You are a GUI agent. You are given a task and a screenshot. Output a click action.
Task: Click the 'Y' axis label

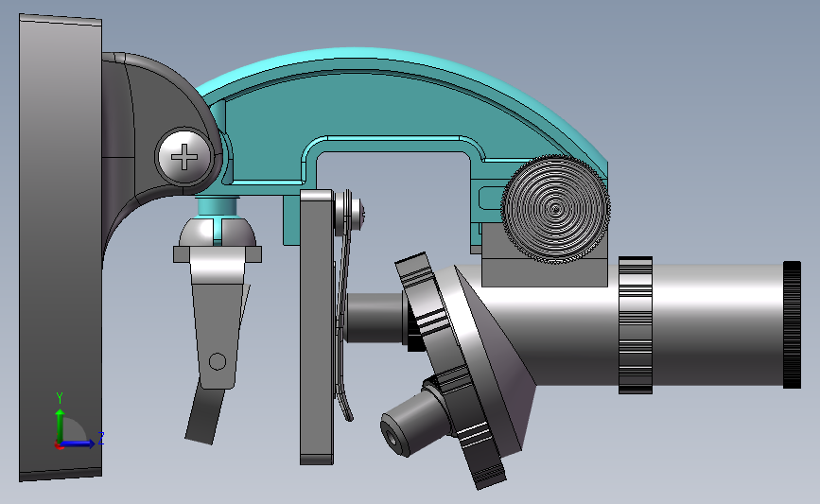click(x=60, y=399)
